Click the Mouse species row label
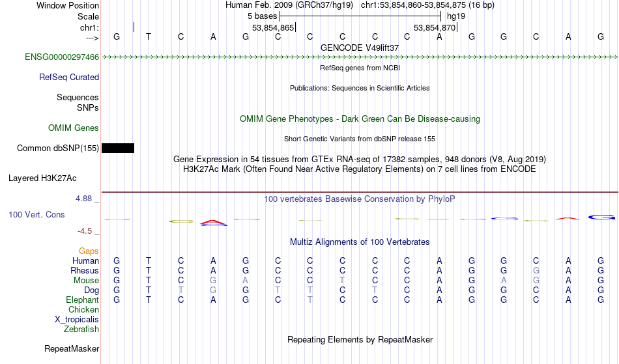The width and height of the screenshot is (619, 364). click(86, 281)
